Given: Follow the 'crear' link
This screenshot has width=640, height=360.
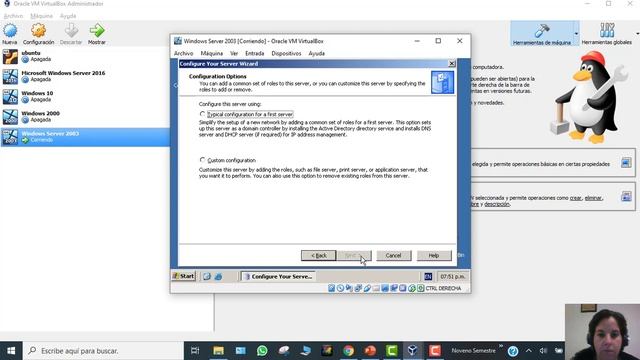Looking at the screenshot, I should click(576, 198).
